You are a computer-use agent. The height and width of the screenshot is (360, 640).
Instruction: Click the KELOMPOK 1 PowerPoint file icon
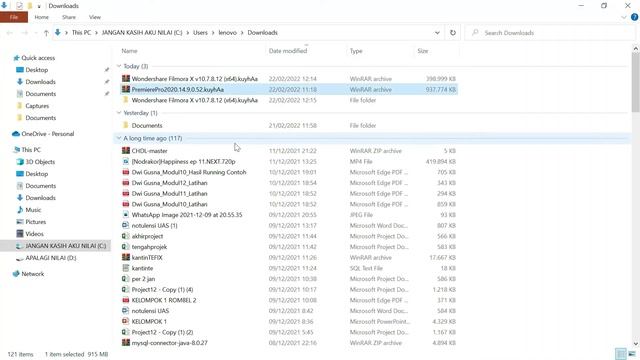(126, 322)
